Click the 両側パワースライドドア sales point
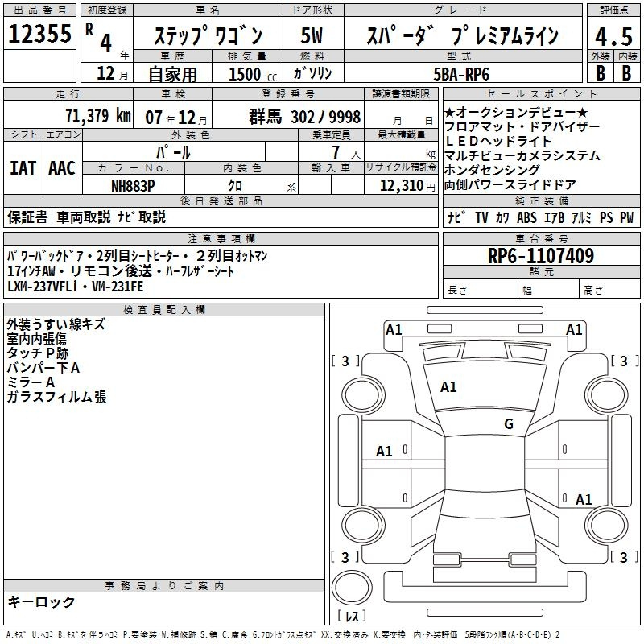644x644 pixels. point(510,185)
